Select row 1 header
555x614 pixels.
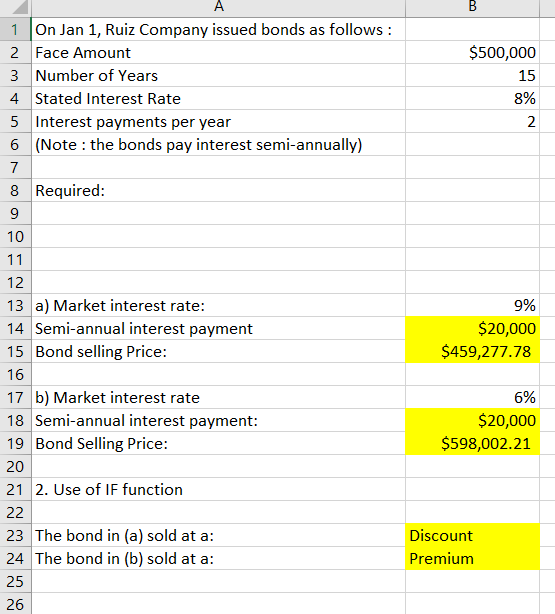15,29
